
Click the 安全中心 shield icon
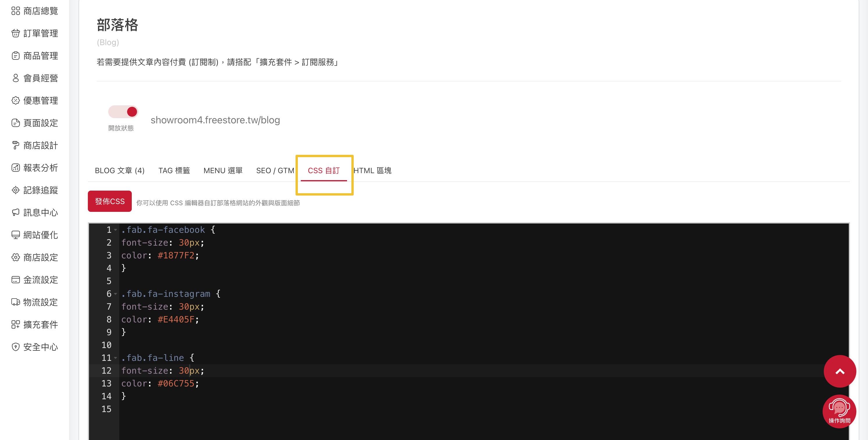(x=15, y=347)
